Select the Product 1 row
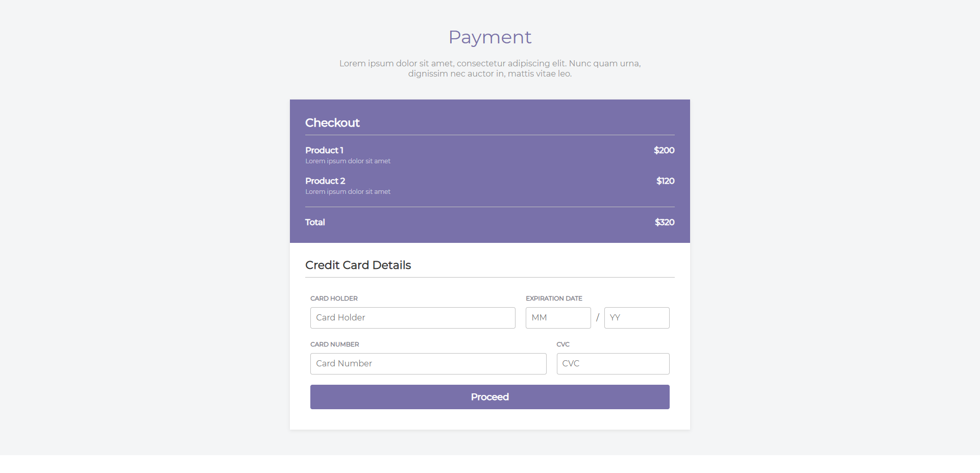Viewport: 980px width, 473px height. (489, 154)
